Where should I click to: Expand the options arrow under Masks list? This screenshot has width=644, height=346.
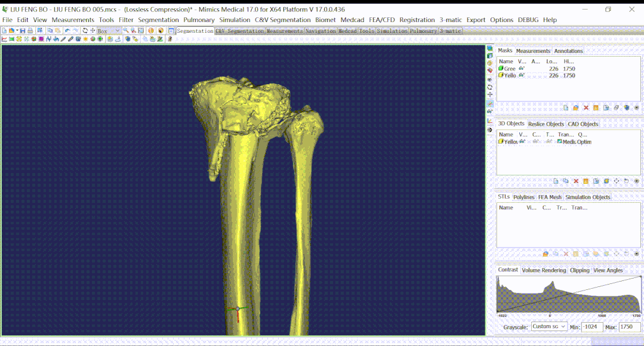pyautogui.click(x=636, y=108)
